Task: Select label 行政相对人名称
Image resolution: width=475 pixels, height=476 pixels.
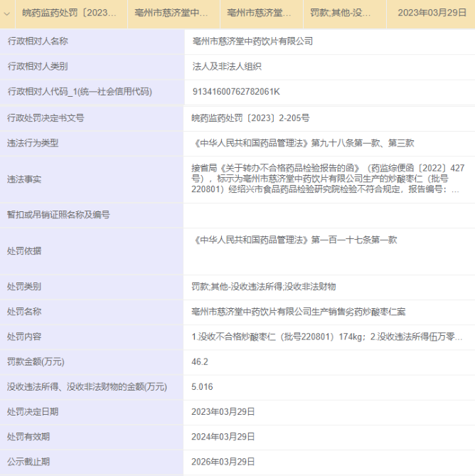Action: pyautogui.click(x=38, y=41)
